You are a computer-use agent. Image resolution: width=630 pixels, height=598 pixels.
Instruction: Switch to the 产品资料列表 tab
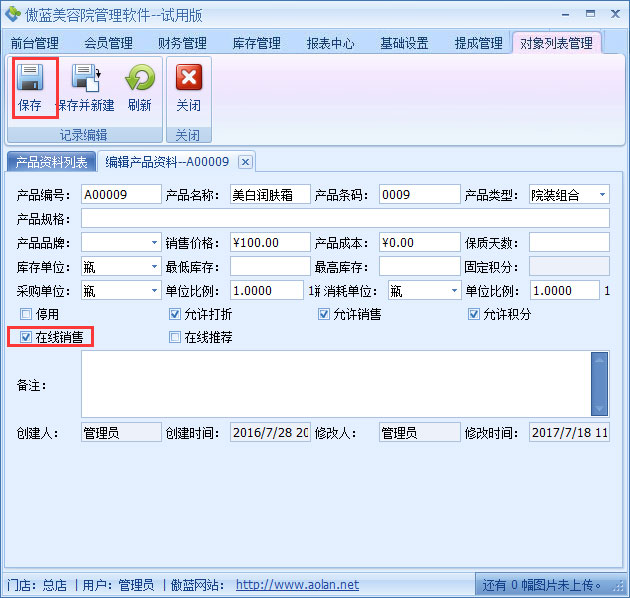point(51,162)
